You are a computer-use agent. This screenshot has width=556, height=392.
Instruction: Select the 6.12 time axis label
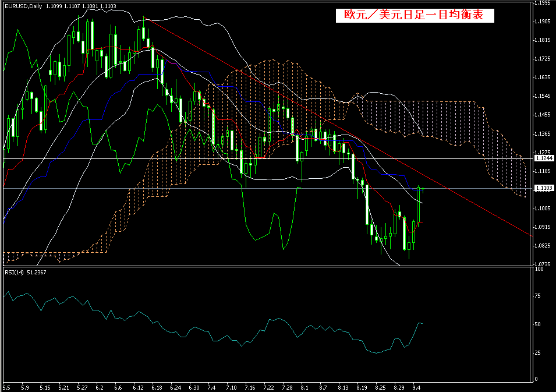coord(139,388)
